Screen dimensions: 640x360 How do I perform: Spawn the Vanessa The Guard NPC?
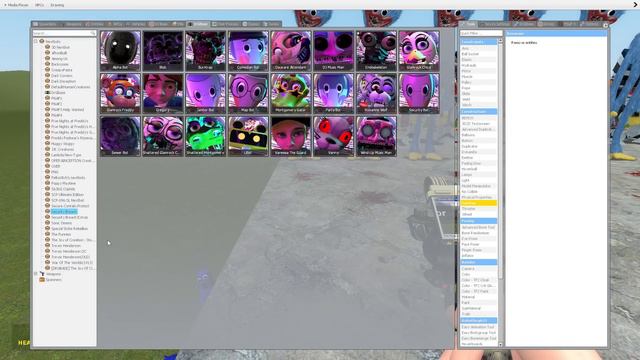coord(291,136)
